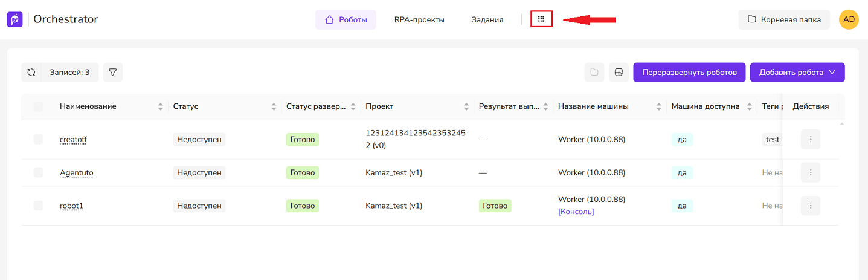The image size is (868, 280).
Task: Toggle the select-all header checkbox
Action: [x=39, y=106]
